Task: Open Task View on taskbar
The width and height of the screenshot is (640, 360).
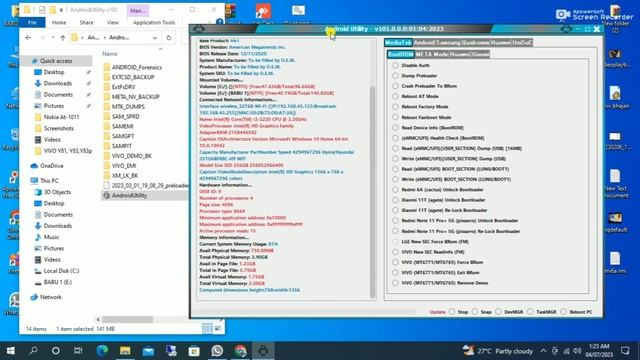Action: point(78,351)
